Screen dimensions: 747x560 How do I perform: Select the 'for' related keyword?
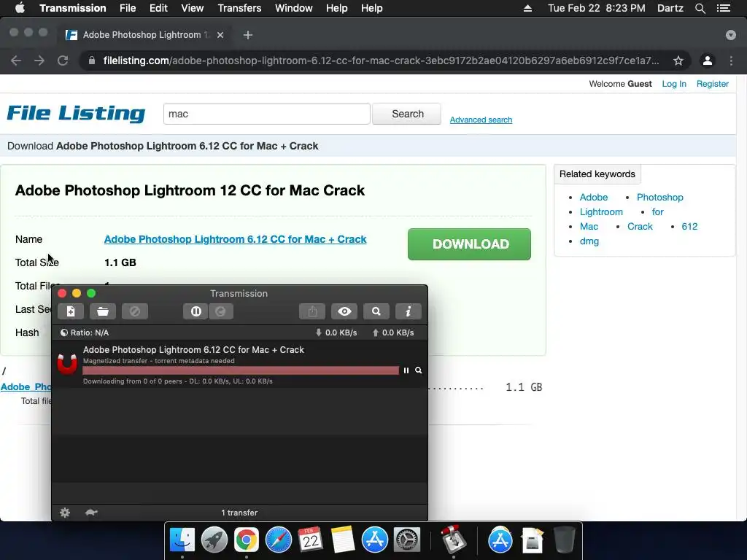657,212
